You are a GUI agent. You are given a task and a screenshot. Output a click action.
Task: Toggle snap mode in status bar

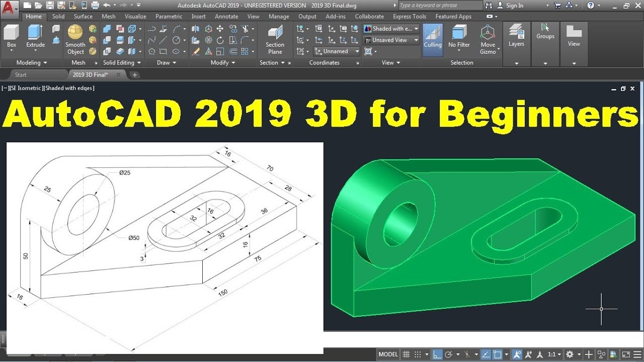click(417, 354)
